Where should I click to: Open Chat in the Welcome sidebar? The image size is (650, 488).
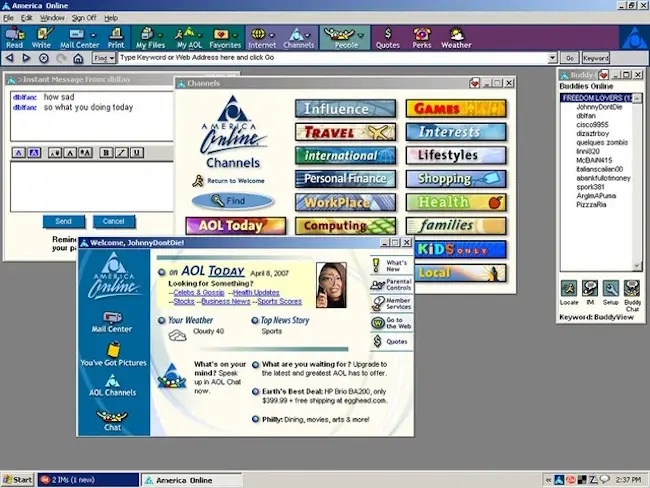point(112,420)
